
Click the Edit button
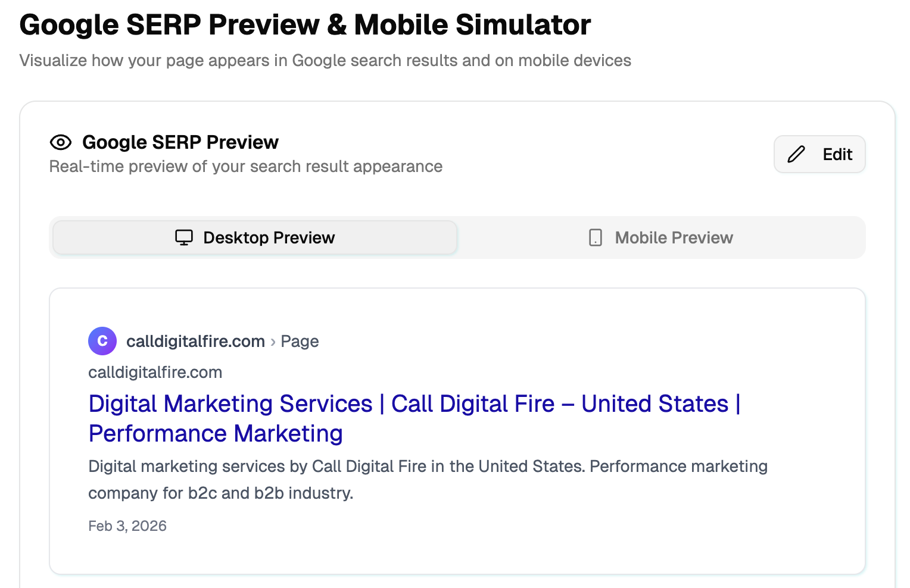(819, 154)
